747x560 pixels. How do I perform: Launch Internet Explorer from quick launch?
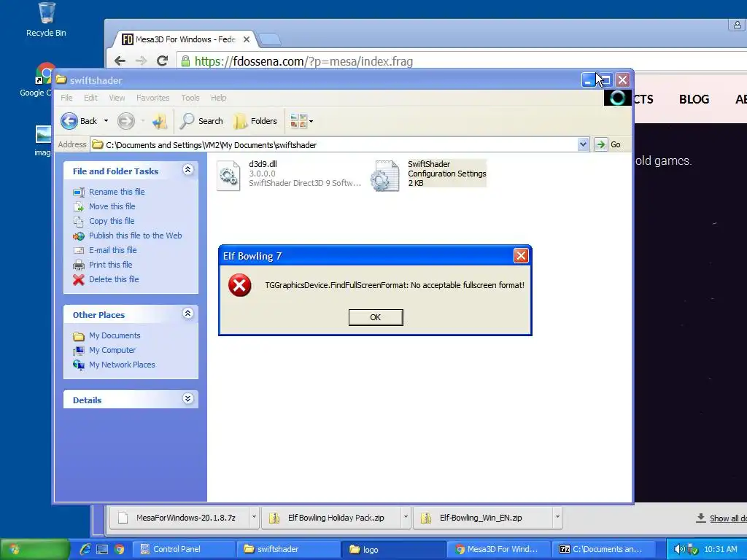(85, 550)
